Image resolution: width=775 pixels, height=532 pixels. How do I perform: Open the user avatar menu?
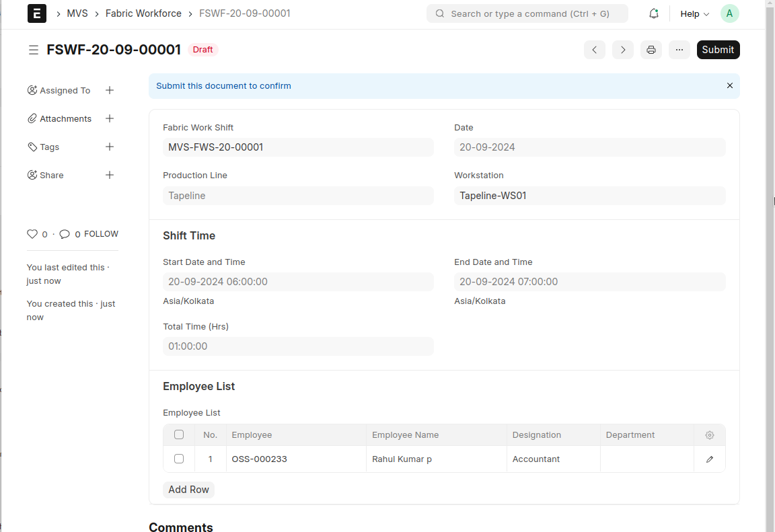pyautogui.click(x=729, y=13)
